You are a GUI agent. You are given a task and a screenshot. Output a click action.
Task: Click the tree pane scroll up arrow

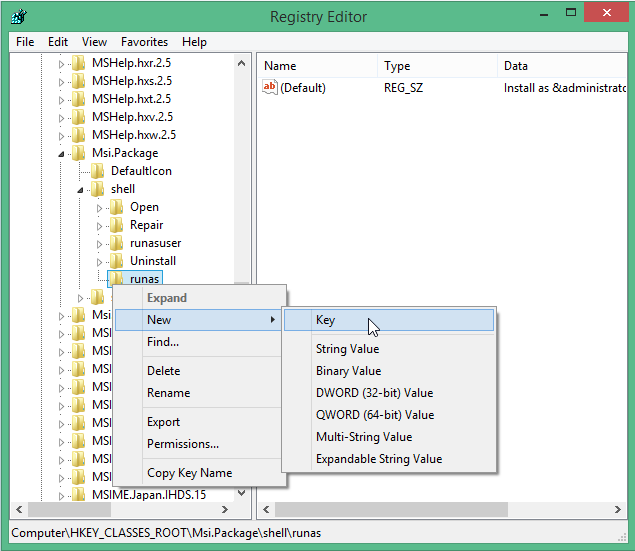(x=241, y=63)
